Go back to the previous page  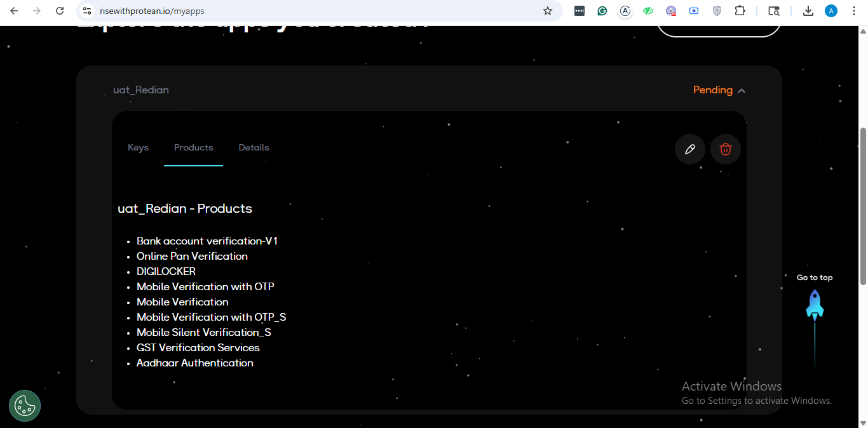tap(14, 11)
